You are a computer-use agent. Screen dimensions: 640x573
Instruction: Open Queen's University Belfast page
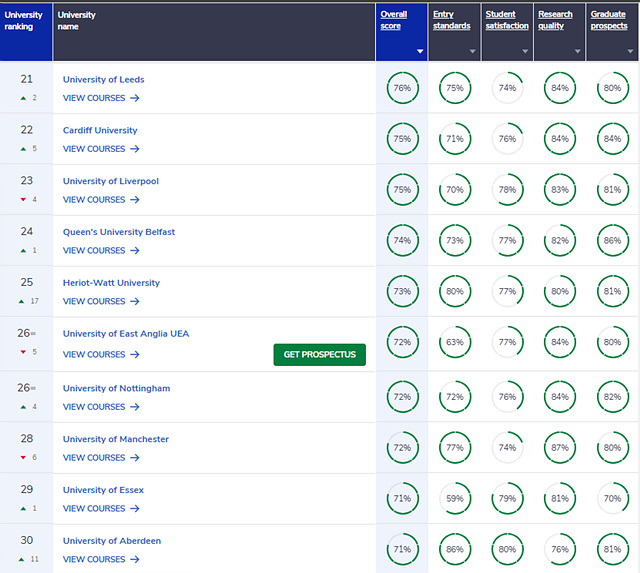tap(119, 232)
